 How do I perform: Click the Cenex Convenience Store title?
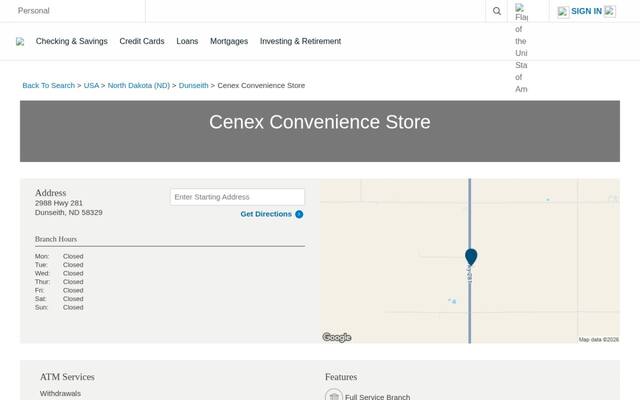coord(320,122)
